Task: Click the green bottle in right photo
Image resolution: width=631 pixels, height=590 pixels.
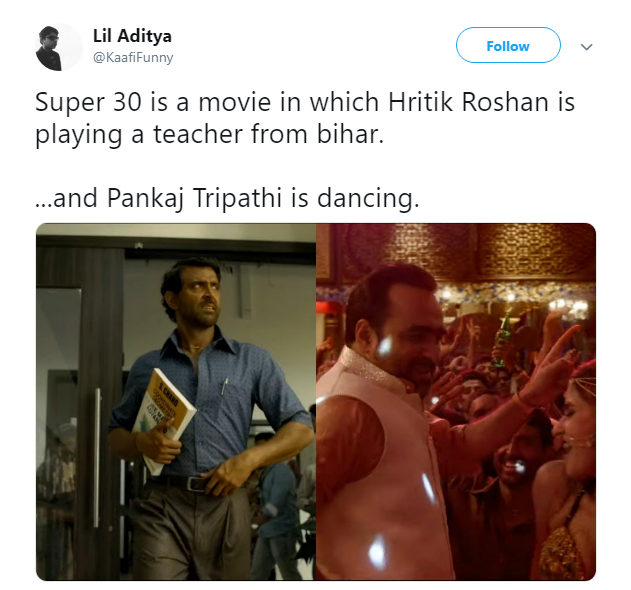Action: point(501,340)
